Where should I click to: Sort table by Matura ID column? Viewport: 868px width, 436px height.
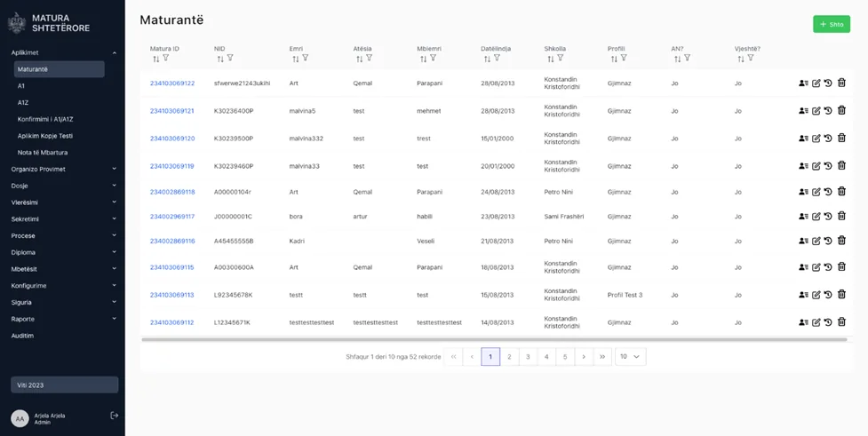tap(155, 59)
